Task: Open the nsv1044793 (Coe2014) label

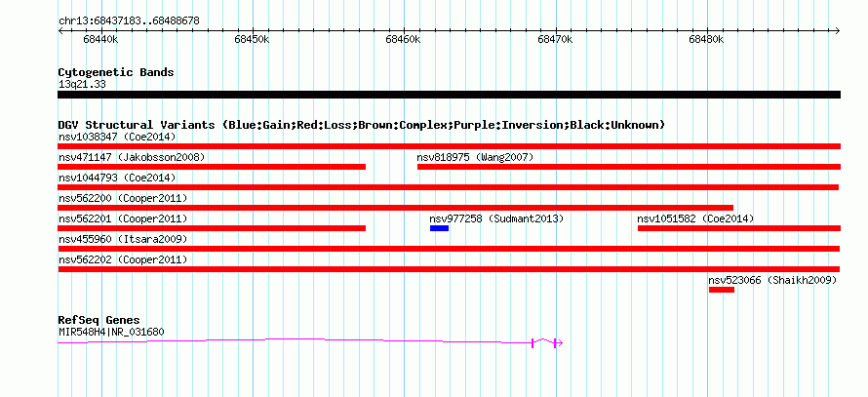Action: pyautogui.click(x=117, y=178)
